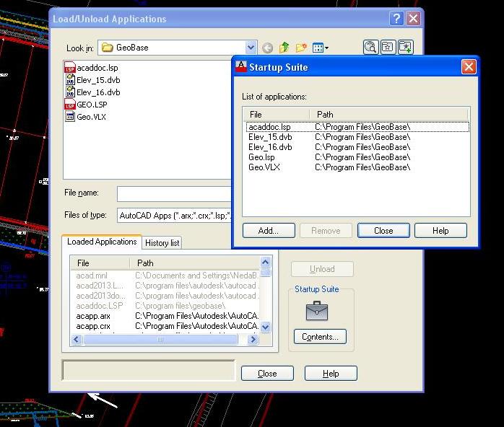Click scroll left arrow of Loaded Applications list

(77, 339)
